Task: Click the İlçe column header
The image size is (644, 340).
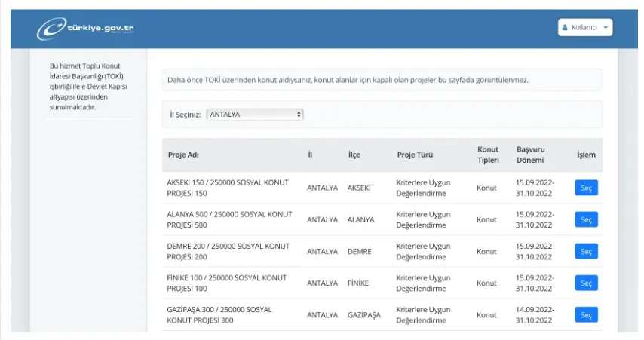Action: [354, 155]
